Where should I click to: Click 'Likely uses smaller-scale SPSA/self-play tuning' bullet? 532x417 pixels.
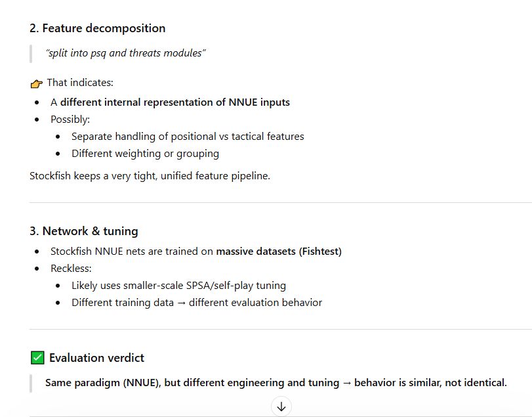click(x=178, y=286)
